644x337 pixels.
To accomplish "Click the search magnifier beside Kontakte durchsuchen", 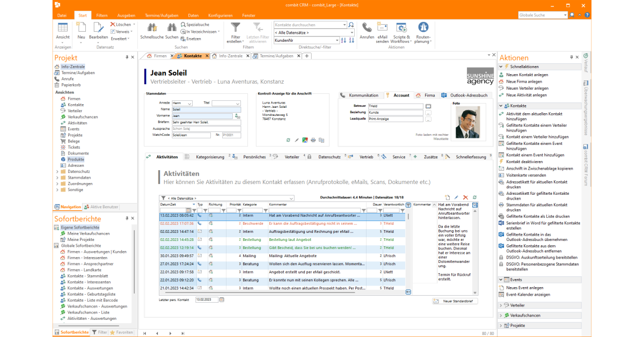I will [x=352, y=25].
